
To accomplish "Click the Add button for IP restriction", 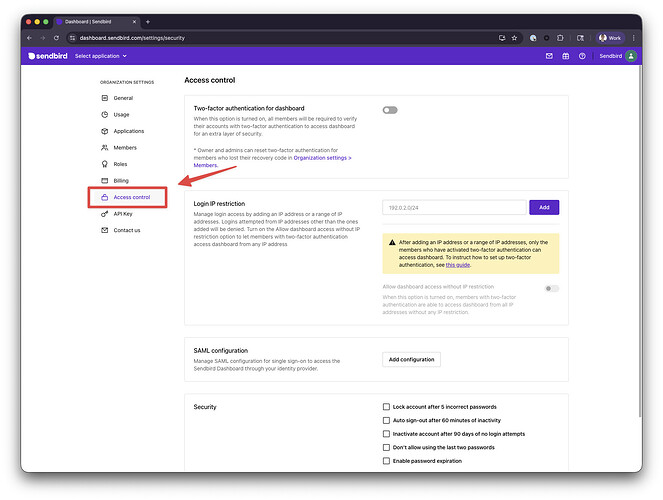I will pos(544,208).
